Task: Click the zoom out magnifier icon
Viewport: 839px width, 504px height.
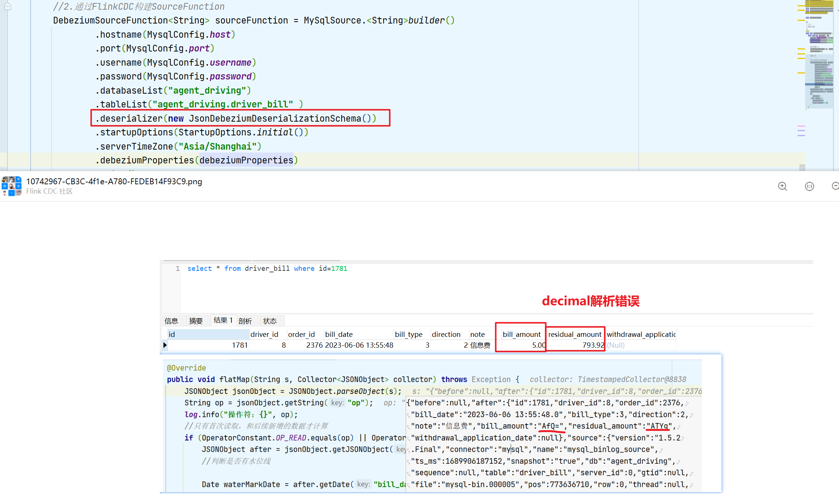Action: point(835,186)
